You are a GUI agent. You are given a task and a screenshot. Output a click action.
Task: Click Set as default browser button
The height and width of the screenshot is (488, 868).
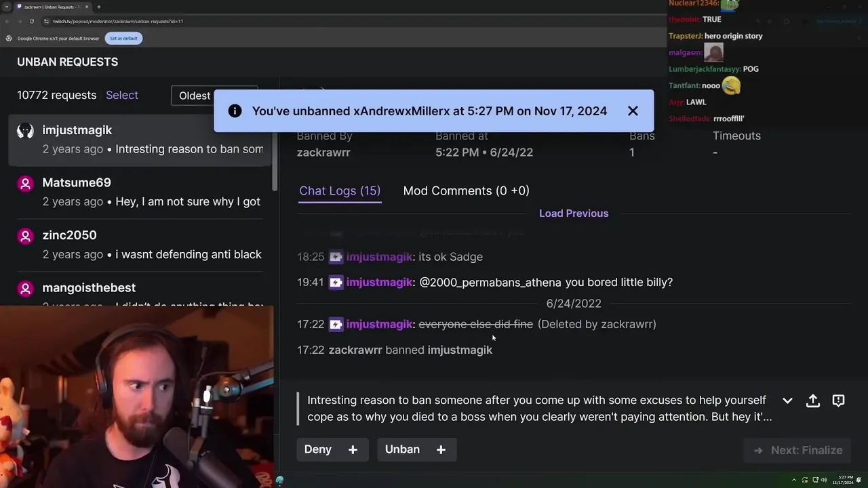pos(123,39)
